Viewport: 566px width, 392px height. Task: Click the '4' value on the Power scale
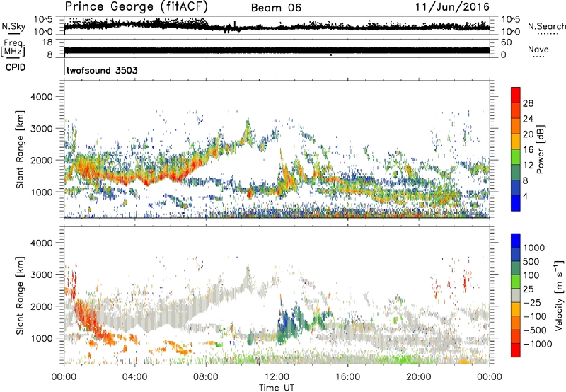click(x=525, y=197)
